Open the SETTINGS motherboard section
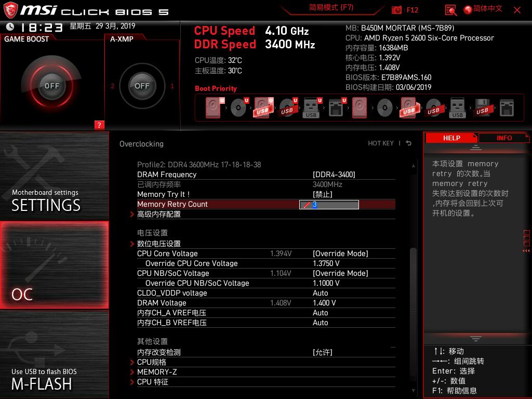Screen dimensions: 532x399 (54, 176)
